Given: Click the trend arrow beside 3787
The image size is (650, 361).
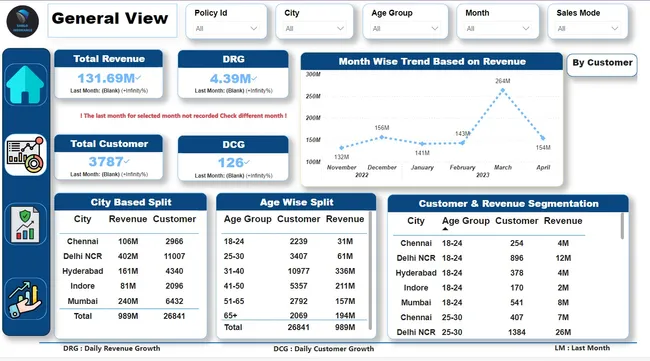Looking at the screenshot, I should pos(126,161).
